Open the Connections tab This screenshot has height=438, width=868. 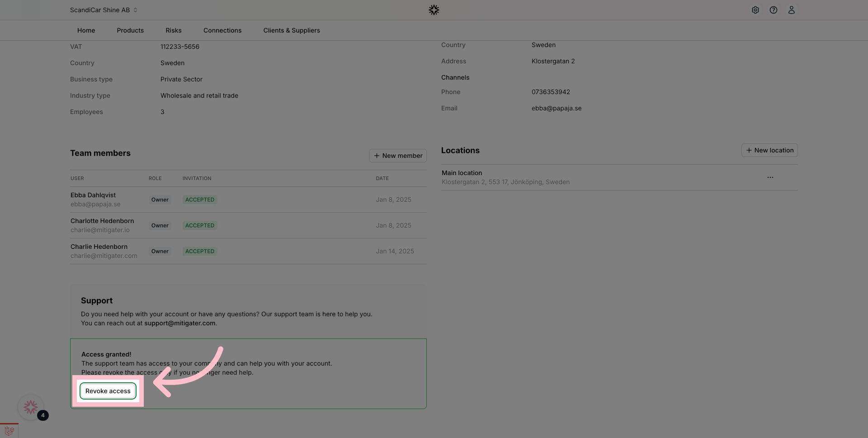(x=222, y=30)
